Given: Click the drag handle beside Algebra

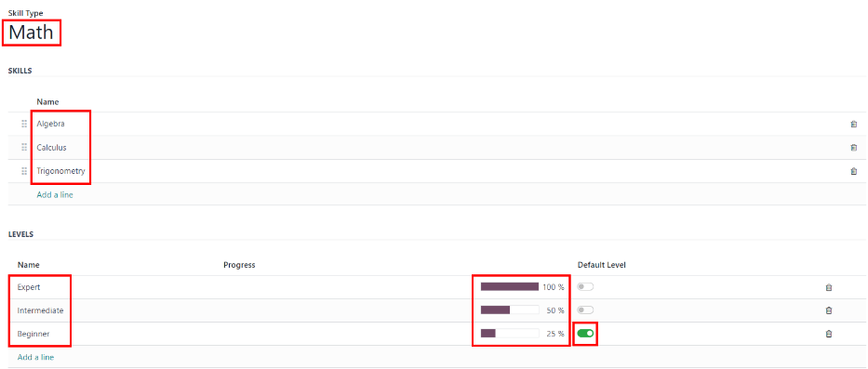Looking at the screenshot, I should point(24,124).
